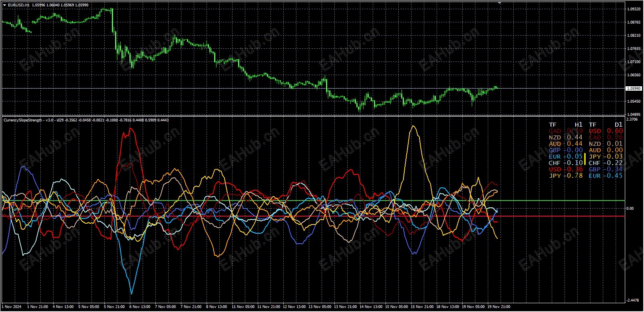Click the H1 timeframe column header
The width and height of the screenshot is (644, 312).
(x=578, y=125)
